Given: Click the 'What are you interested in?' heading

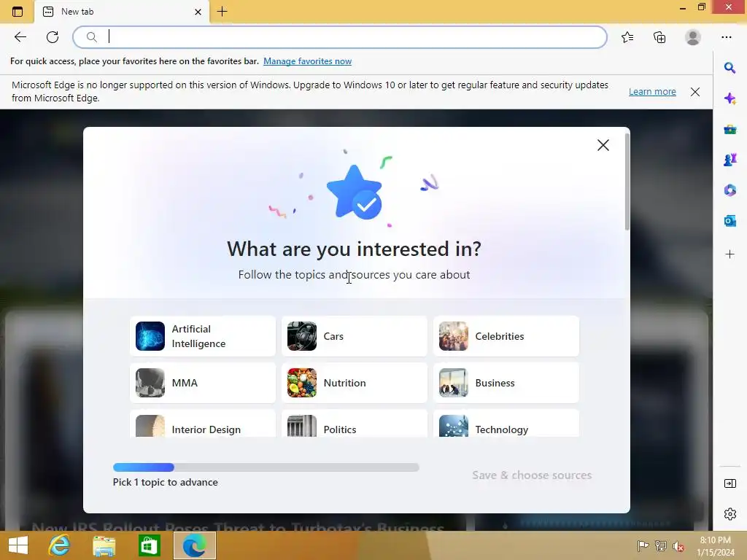Looking at the screenshot, I should point(354,249).
